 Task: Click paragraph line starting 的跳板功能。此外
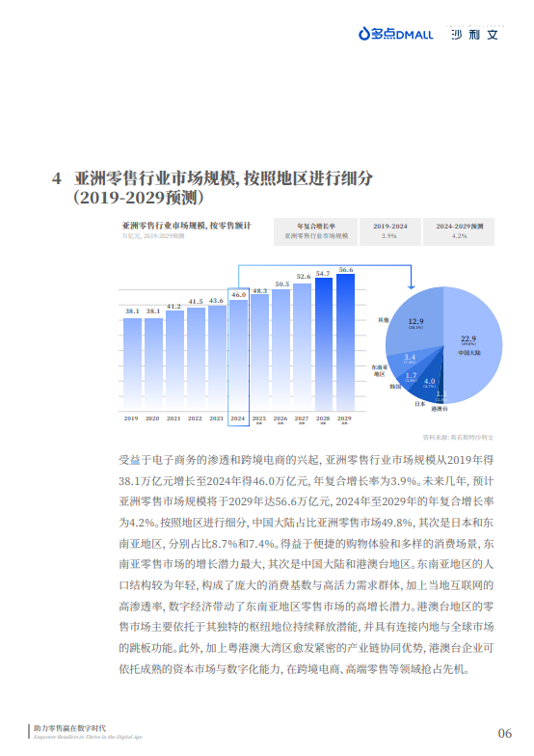click(x=307, y=648)
